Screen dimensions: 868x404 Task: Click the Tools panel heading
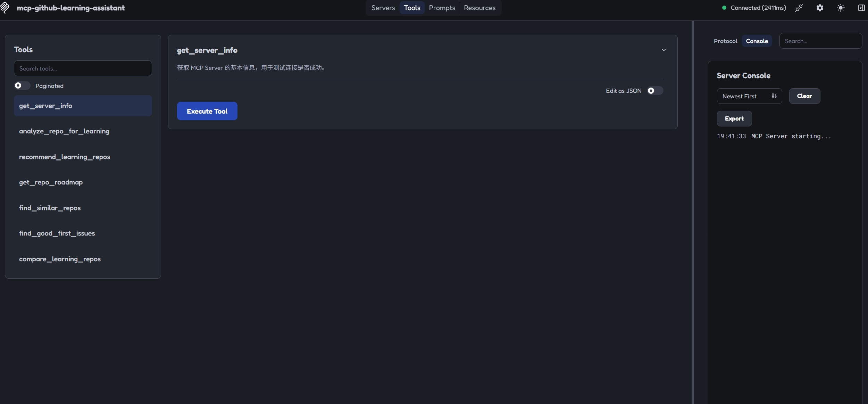click(x=23, y=50)
